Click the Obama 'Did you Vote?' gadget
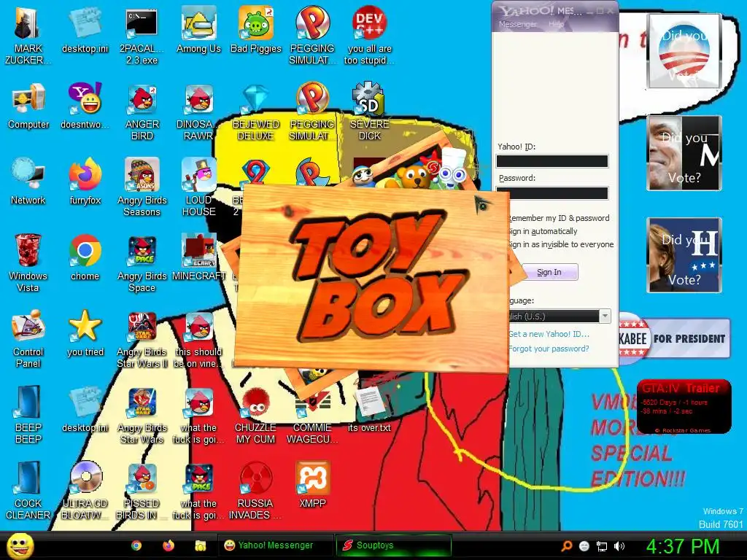This screenshot has height=560, width=747. click(684, 51)
